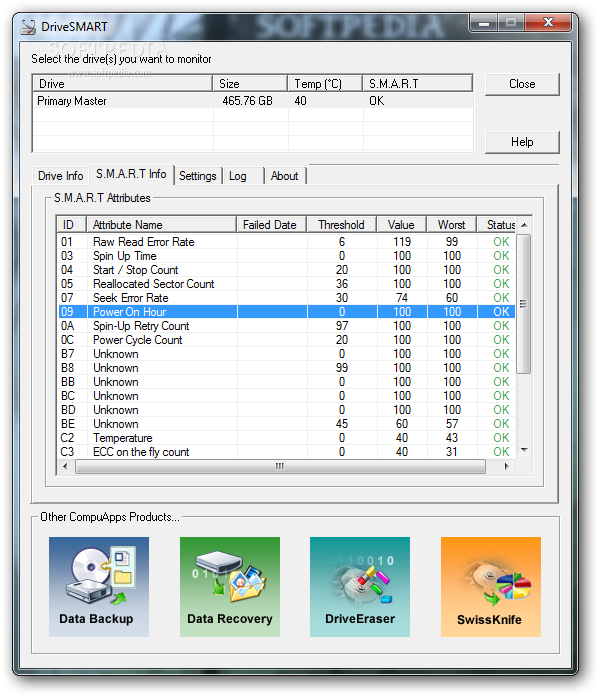
Task: Click the Temp (°C) column header
Action: 325,83
